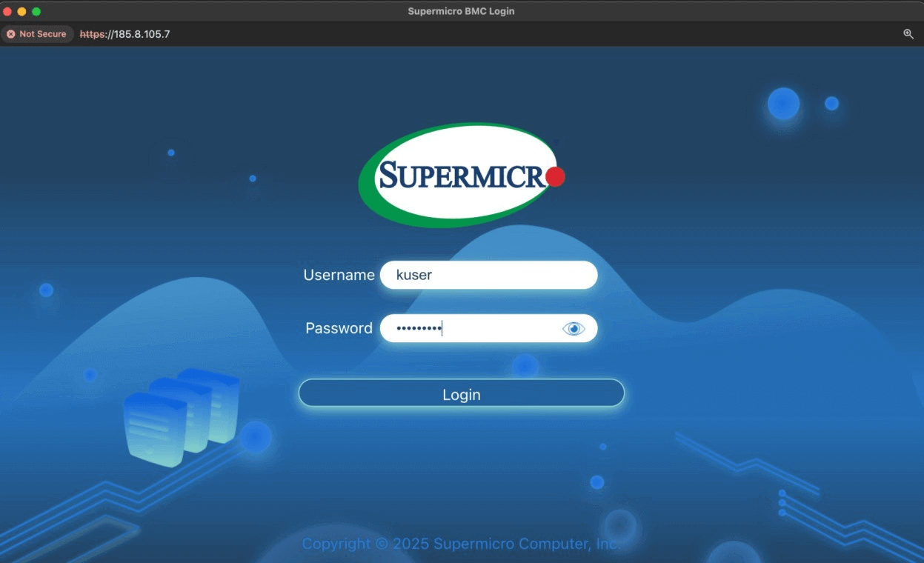
Task: Minimize the window using the yellow button
Action: click(x=21, y=11)
